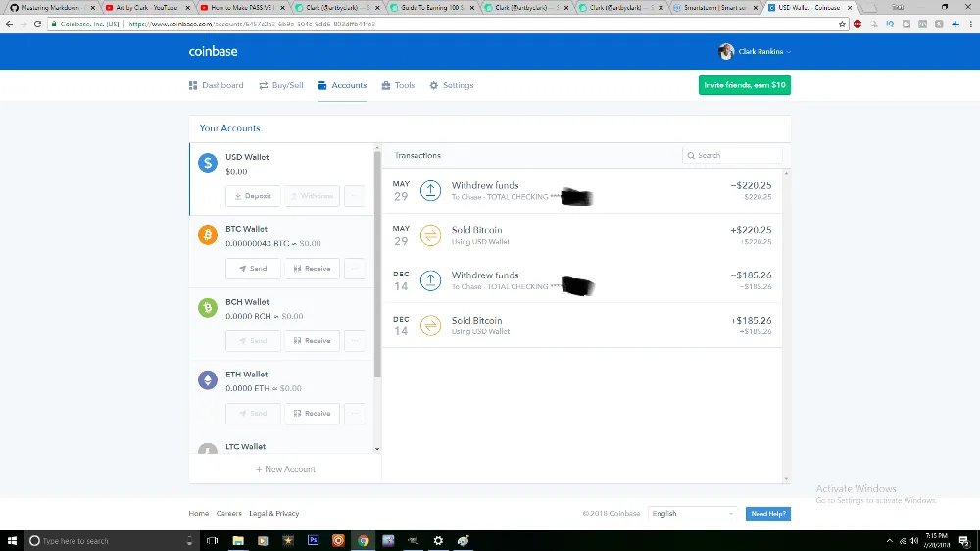Click Chrome icon in taskbar
Image resolution: width=980 pixels, height=551 pixels.
(364, 541)
